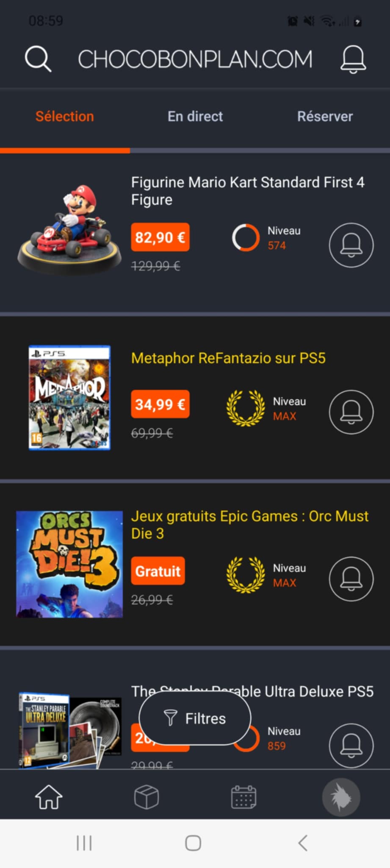Image resolution: width=390 pixels, height=868 pixels.
Task: Click the Niveau 574 progress ring
Action: [246, 237]
